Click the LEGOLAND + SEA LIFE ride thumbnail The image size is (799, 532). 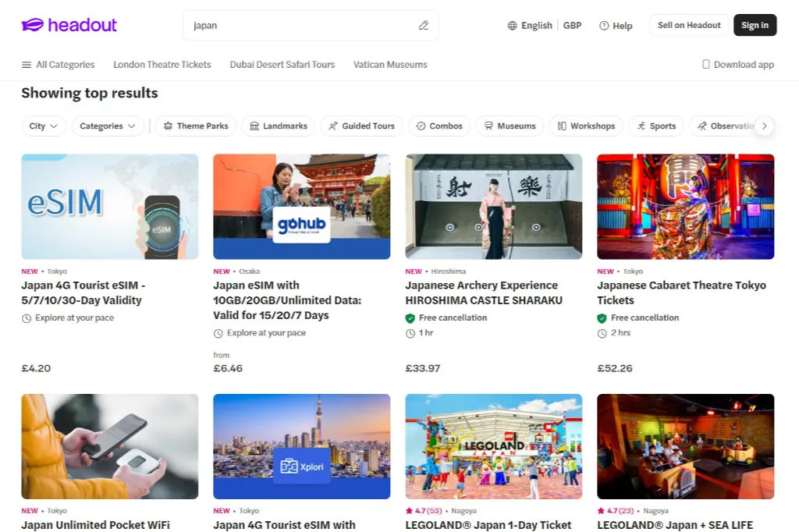coord(685,446)
